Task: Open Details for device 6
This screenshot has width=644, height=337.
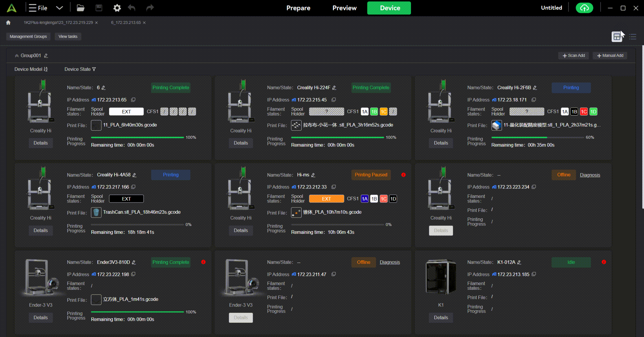Action: coord(40,143)
